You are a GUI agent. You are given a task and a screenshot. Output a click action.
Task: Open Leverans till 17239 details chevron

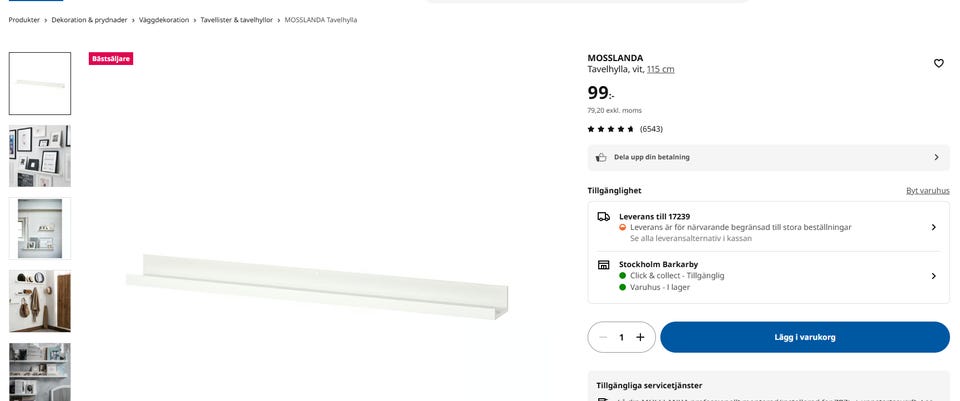point(934,227)
